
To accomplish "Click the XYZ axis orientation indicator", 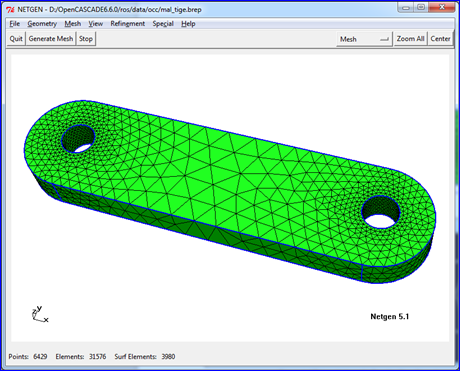I will pyautogui.click(x=40, y=314).
